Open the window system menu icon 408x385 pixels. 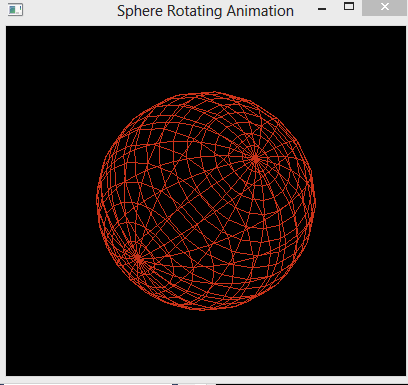click(x=15, y=10)
